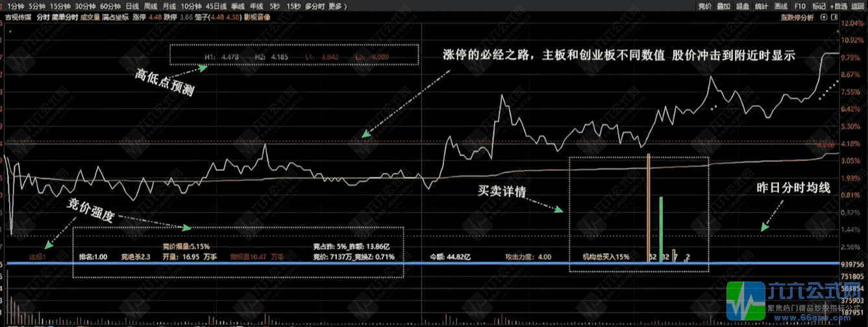Select the 月线 monthly chart tab
This screenshot has width=868, height=327.
169,6
